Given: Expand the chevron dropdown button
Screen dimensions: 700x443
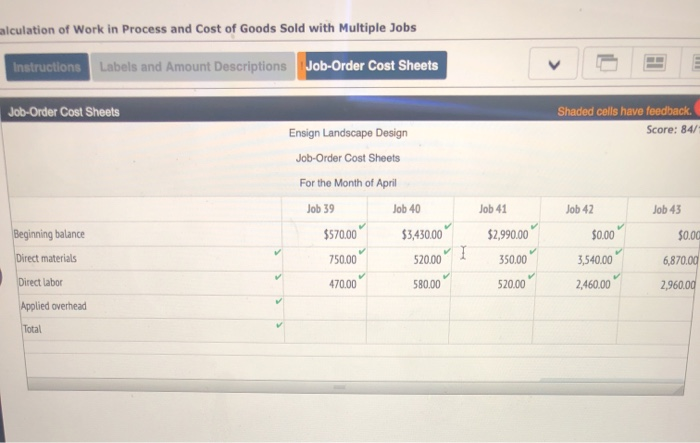Looking at the screenshot, I should tap(554, 64).
